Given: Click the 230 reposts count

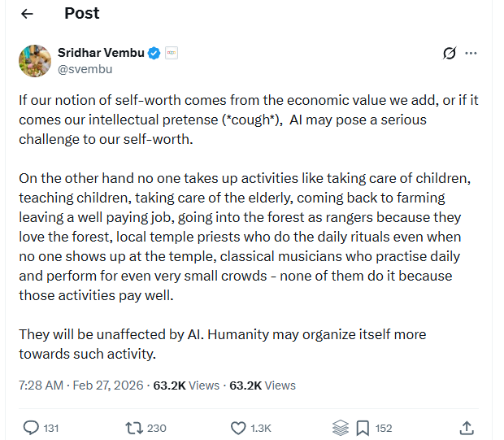Looking at the screenshot, I should 157,427.
